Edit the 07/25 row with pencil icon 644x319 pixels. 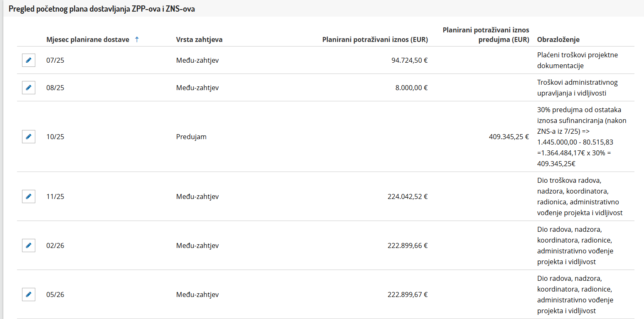[29, 60]
